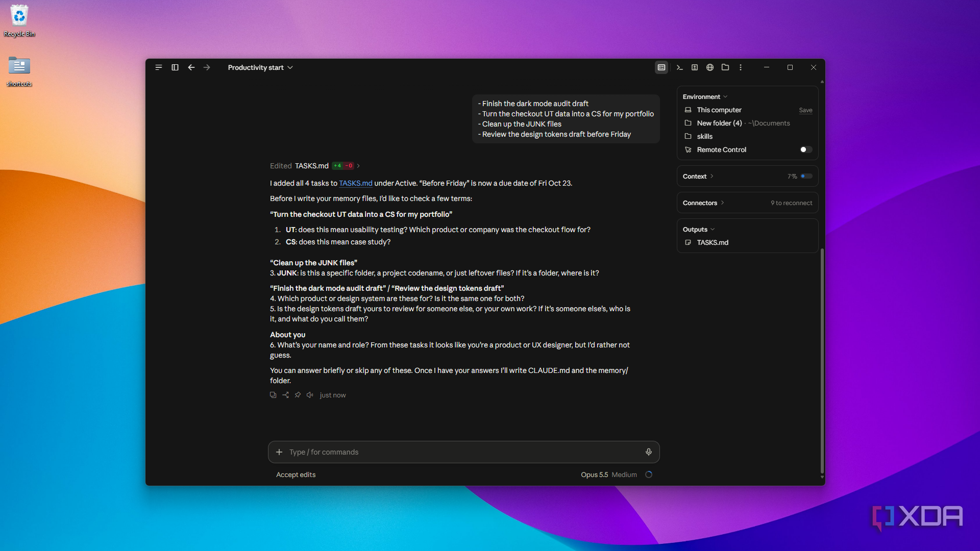Open the TASKS.md link in the response

(356, 183)
